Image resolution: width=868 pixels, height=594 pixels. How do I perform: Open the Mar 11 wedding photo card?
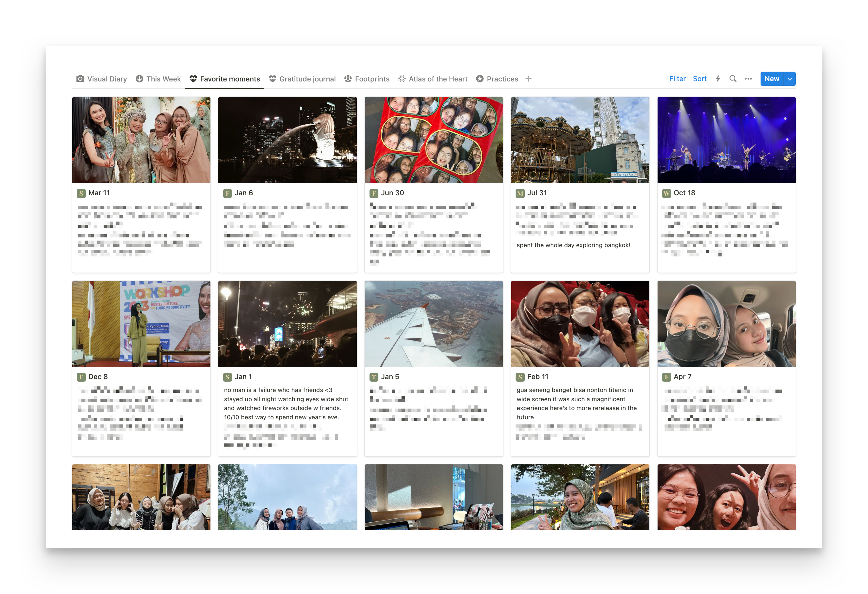point(141,140)
